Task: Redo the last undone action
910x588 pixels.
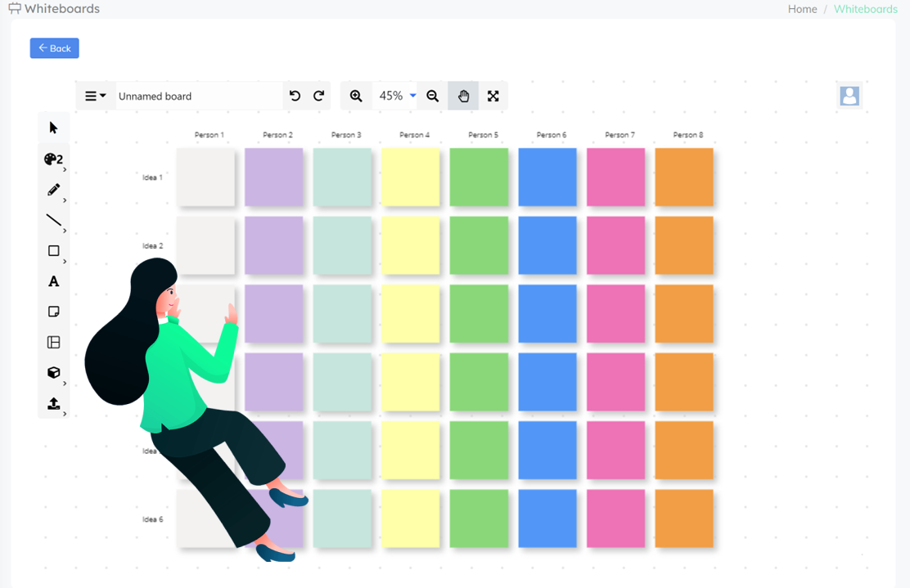Action: tap(319, 97)
